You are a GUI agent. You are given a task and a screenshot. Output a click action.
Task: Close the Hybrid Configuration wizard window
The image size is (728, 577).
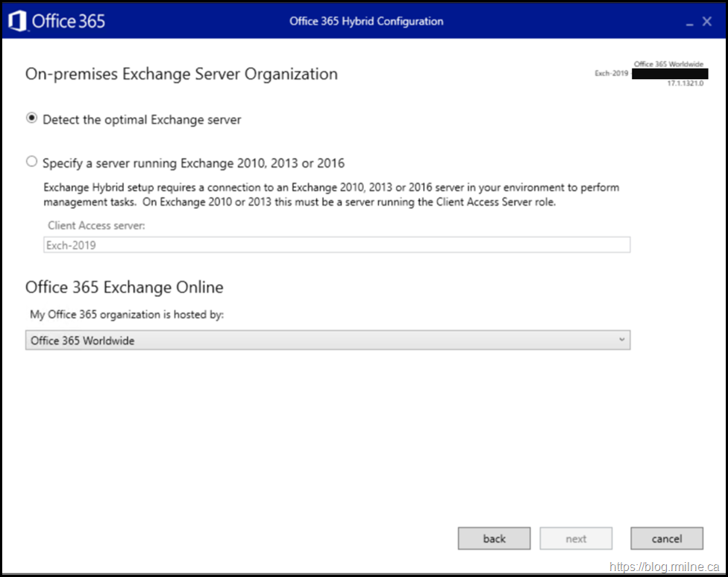707,22
